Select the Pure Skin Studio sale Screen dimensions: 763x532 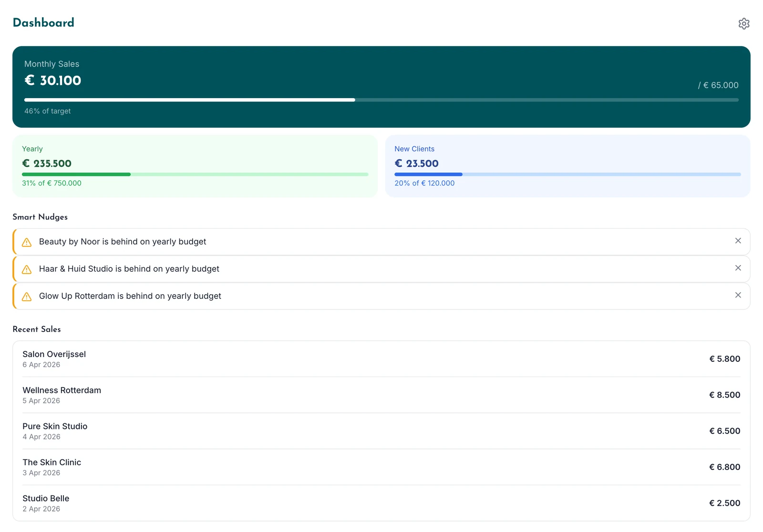tap(381, 431)
